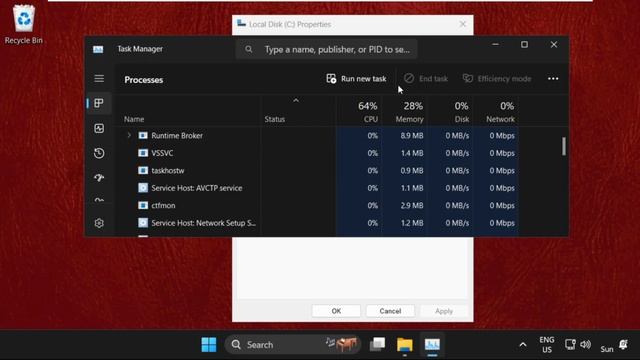Click Apply in Local Disk Properties dialog
The width and height of the screenshot is (640, 360).
[444, 311]
